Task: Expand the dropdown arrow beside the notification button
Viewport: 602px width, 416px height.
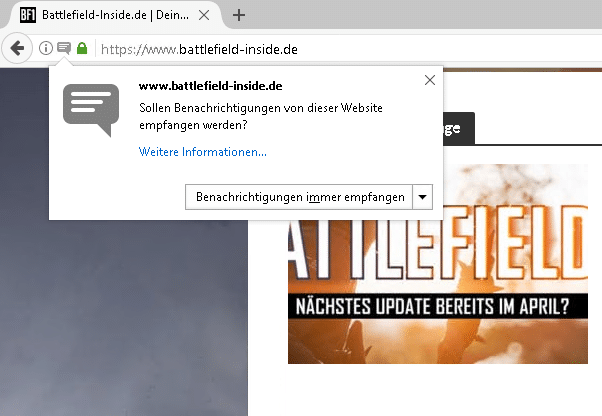Action: click(422, 197)
